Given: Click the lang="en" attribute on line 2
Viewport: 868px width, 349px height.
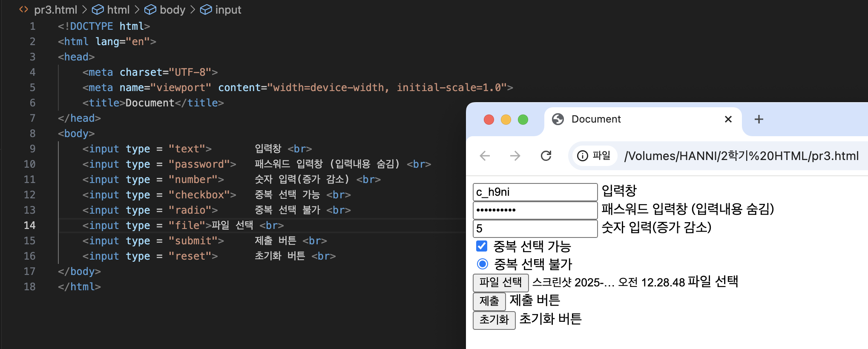Looking at the screenshot, I should 123,41.
